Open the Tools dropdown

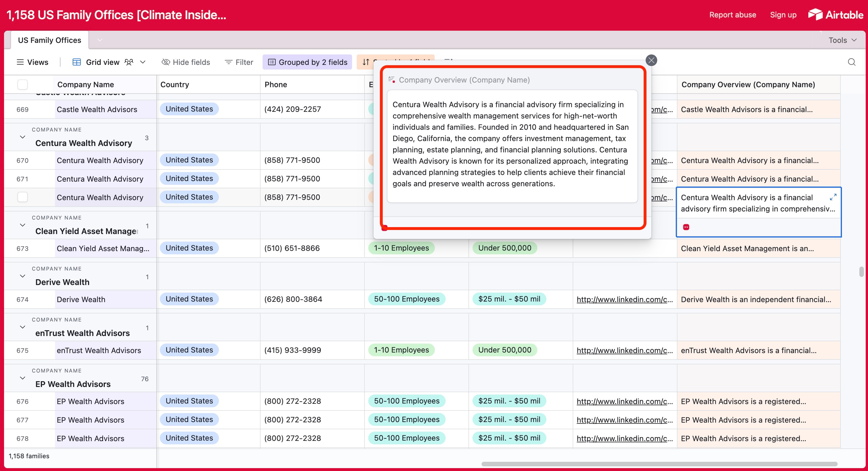tap(842, 40)
